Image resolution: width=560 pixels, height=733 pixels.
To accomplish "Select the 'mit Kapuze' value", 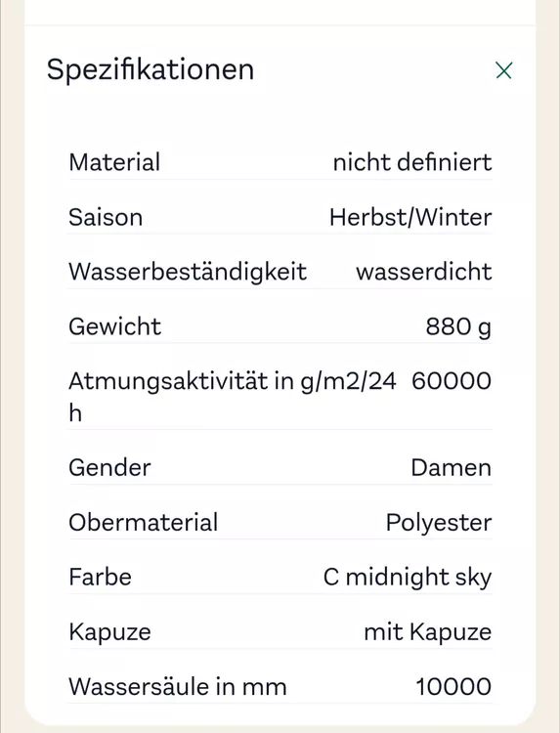I will point(428,632).
